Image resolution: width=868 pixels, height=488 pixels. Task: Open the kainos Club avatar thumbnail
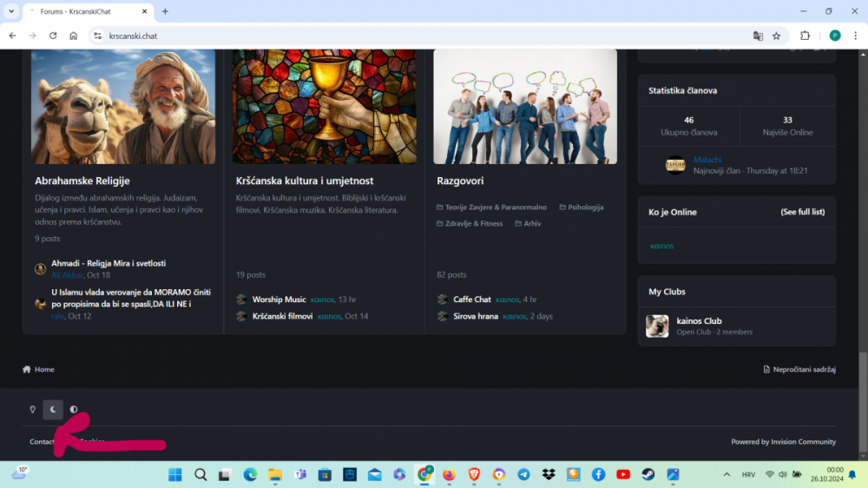tap(657, 326)
